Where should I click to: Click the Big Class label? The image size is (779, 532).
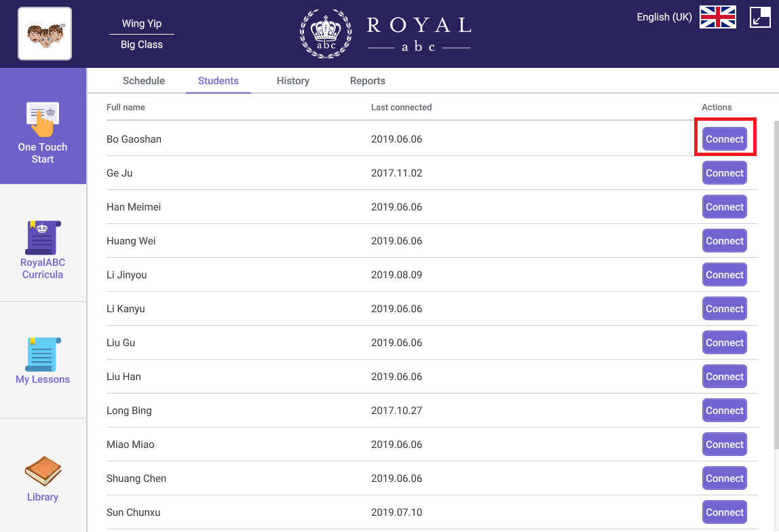142,45
